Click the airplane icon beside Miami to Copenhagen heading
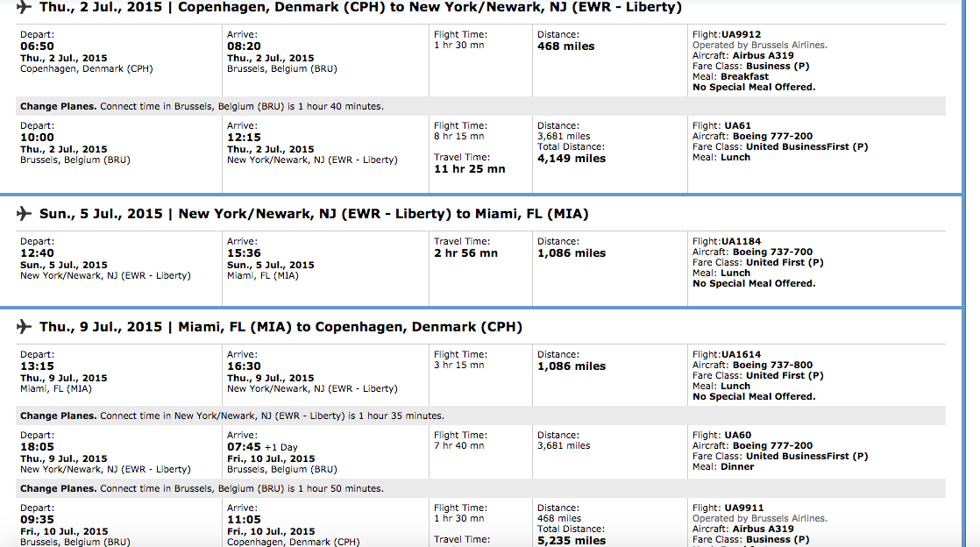Viewport: 980px width, 547px height. 24,327
